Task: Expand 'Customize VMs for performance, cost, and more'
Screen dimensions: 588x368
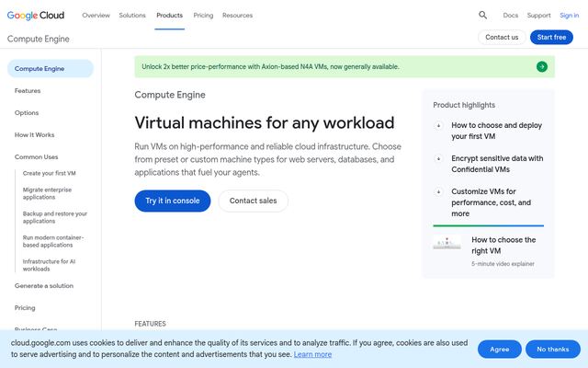Action: 489,202
